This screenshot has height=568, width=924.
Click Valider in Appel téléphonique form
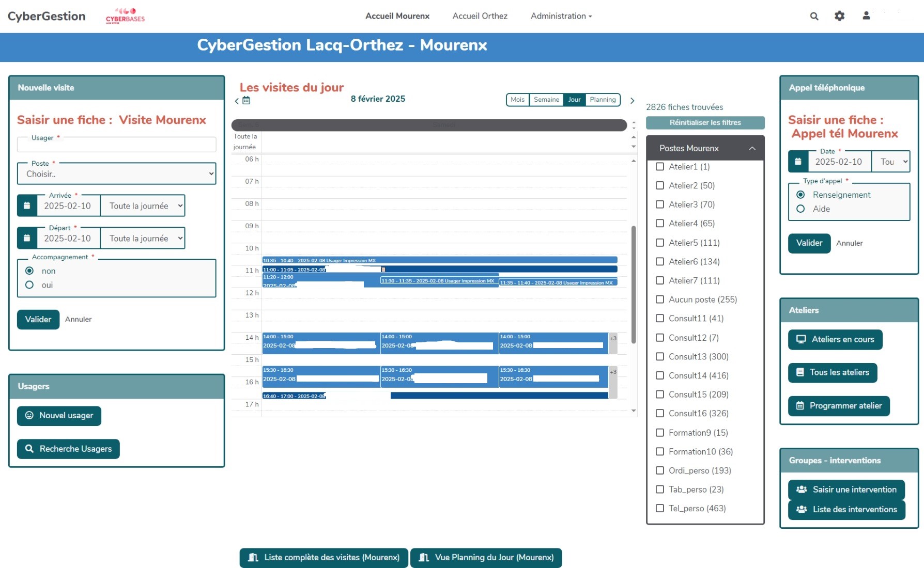[x=809, y=243]
